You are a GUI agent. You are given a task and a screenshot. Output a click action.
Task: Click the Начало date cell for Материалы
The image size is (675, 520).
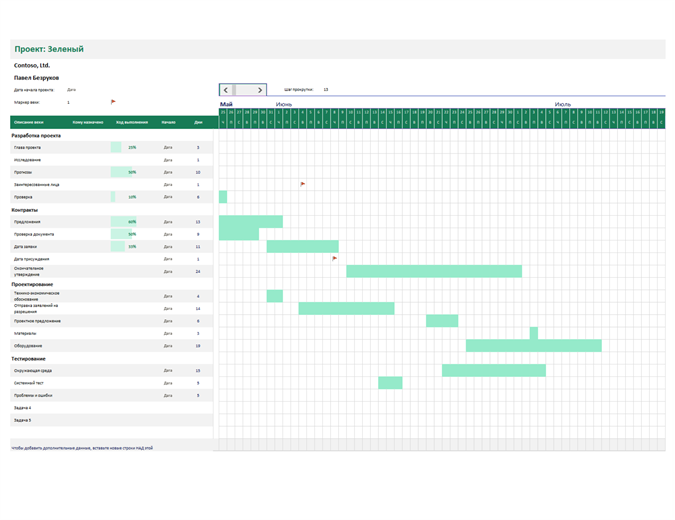168,334
